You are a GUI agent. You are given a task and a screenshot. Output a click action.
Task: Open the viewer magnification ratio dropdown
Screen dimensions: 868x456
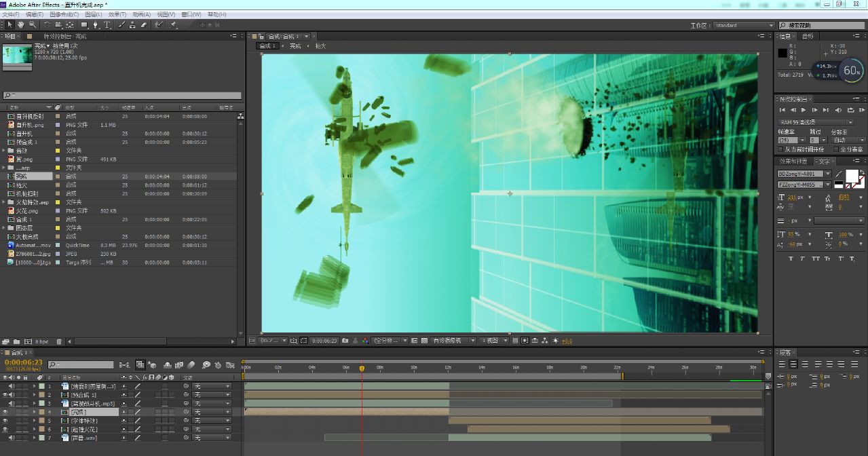point(274,341)
